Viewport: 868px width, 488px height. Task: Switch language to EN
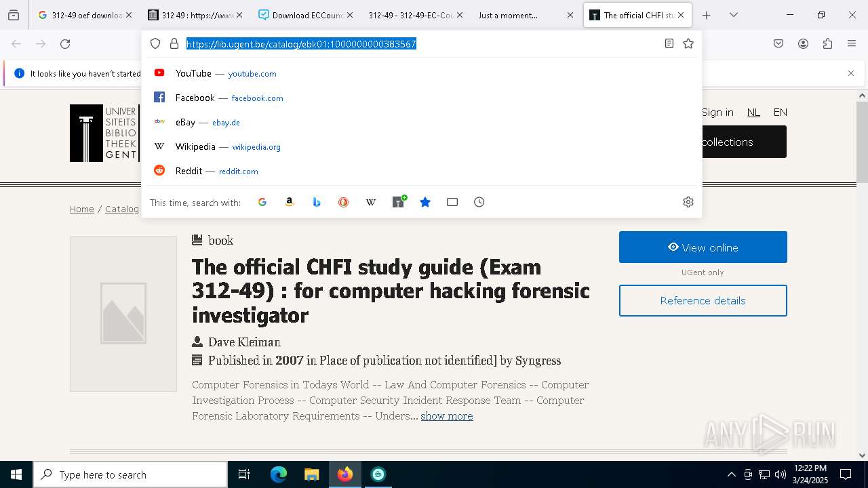(781, 113)
